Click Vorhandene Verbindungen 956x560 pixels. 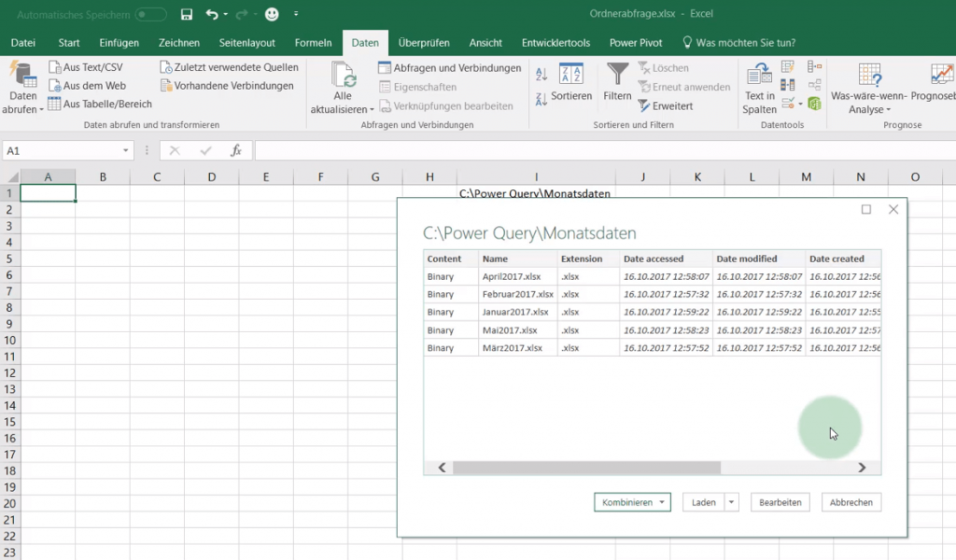227,86
